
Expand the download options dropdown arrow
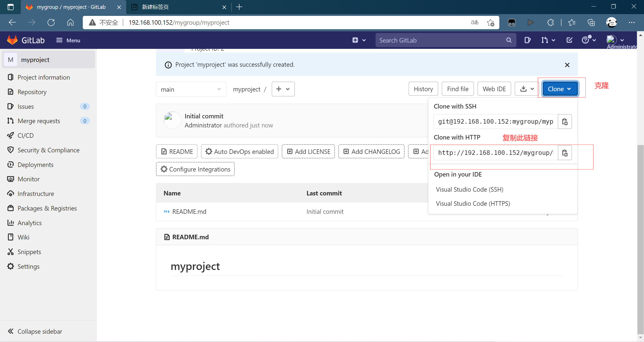(532, 89)
